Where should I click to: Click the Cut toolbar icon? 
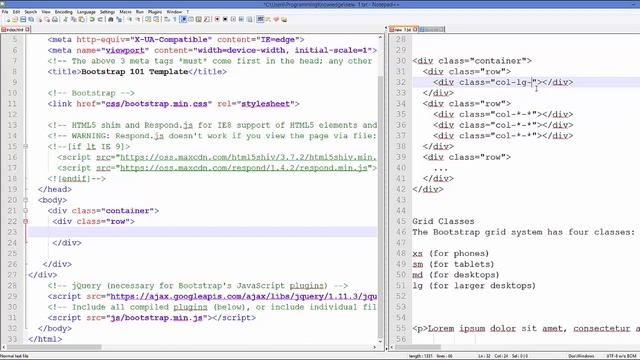click(x=65, y=19)
